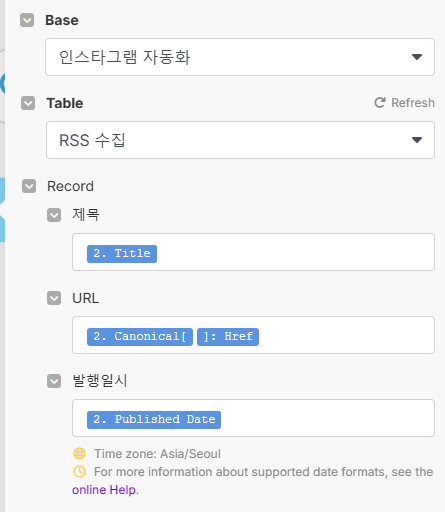The height and width of the screenshot is (512, 445).
Task: Click the globe time zone icon
Action: click(79, 454)
